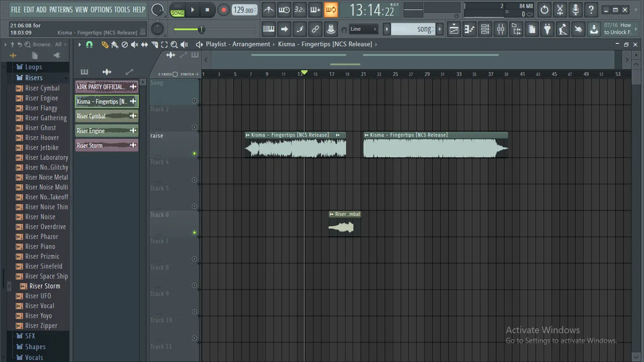Toggle typing keyboard to piano button
Viewport: 644px width, 362px height.
(x=269, y=29)
